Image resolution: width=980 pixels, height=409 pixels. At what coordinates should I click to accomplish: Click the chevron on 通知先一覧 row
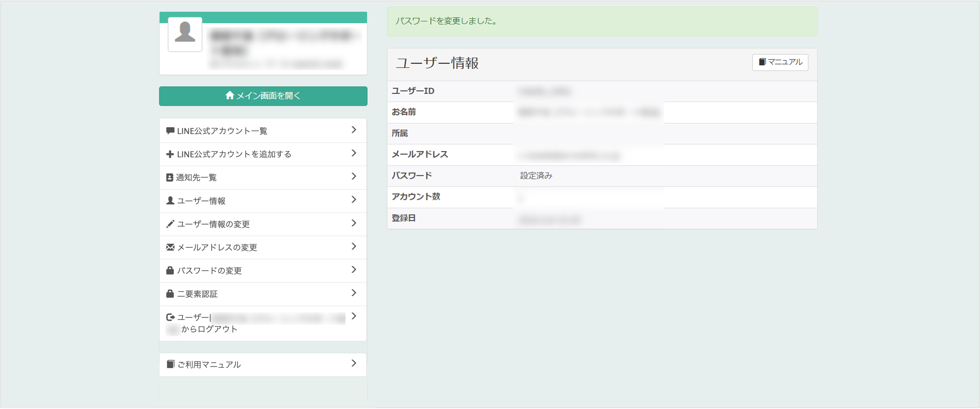click(354, 176)
